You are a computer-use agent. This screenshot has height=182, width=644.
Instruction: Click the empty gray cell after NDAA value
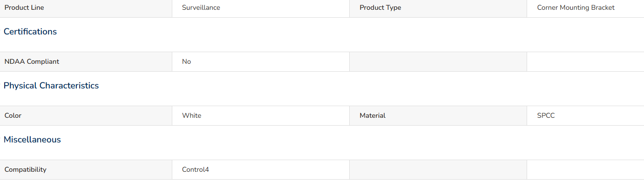(438, 61)
